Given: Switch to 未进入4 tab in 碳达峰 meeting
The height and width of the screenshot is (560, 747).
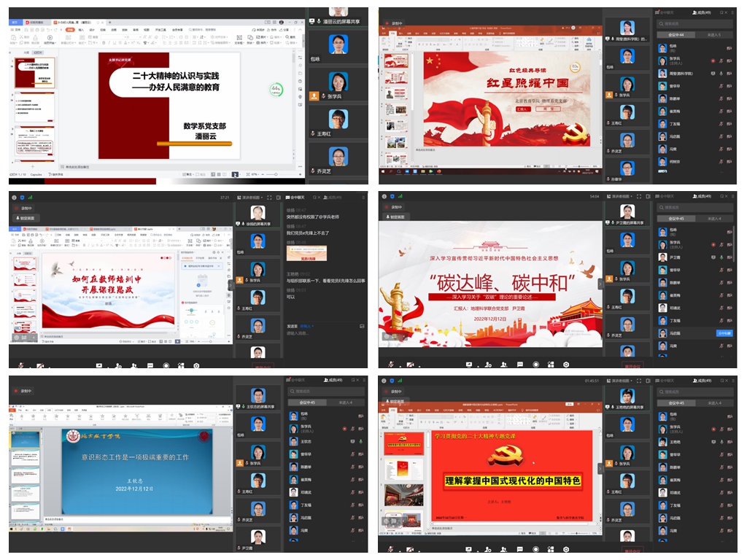Looking at the screenshot, I should coord(713,219).
